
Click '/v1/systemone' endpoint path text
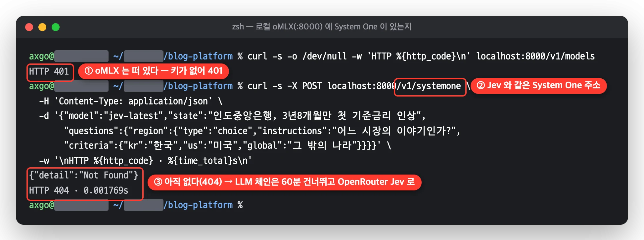[429, 86]
